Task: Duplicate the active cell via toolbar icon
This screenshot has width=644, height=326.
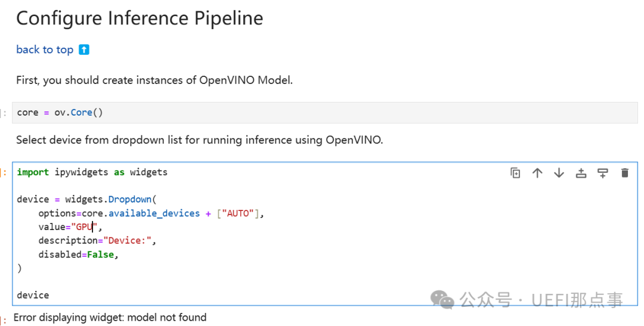Action: click(516, 173)
